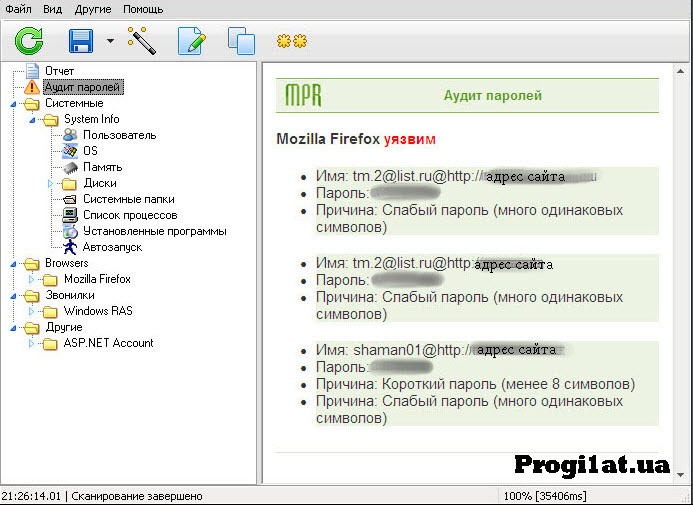Screen dimensions: 693x505
Task: Click the ASP.NET Account folder icon
Action: click(x=50, y=343)
